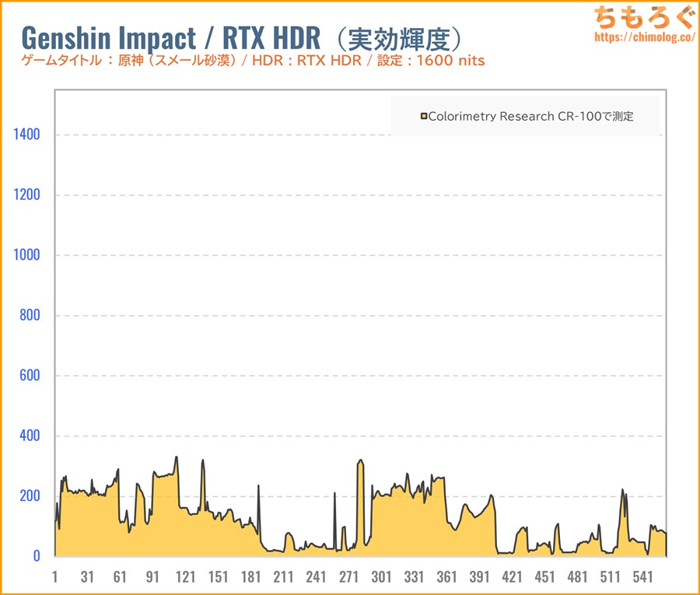Click the y-axis label 600
700x595 pixels.
click(x=30, y=376)
